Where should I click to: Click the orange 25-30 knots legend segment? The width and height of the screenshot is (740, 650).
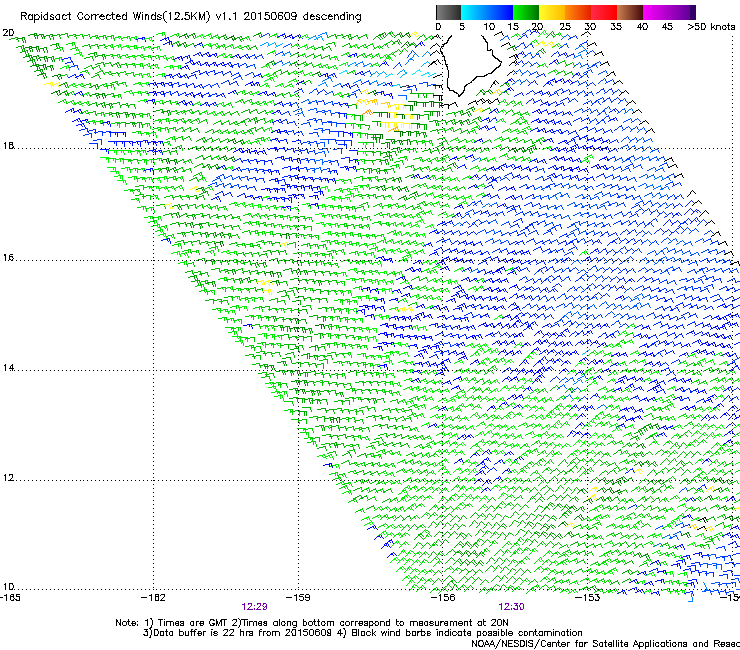click(x=578, y=12)
